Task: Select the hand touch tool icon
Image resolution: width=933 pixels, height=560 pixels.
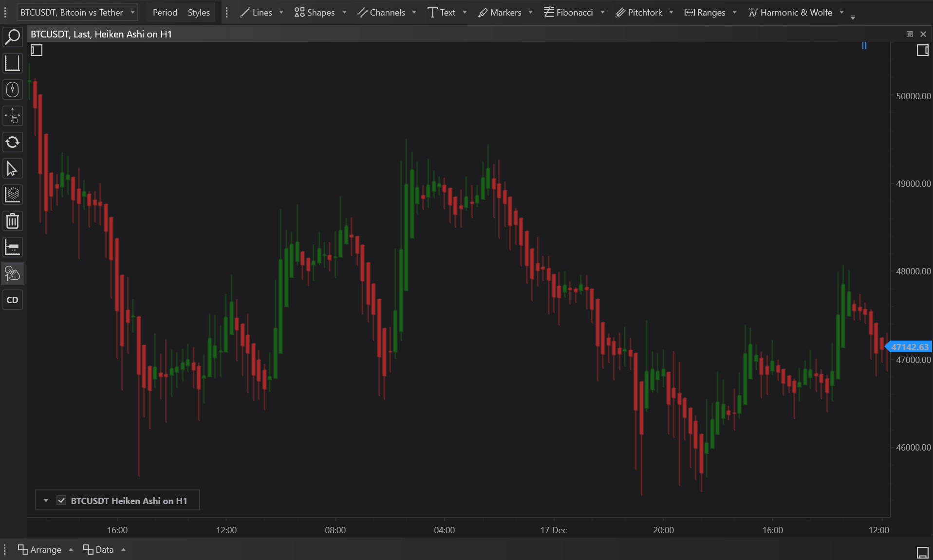Action: [x=13, y=274]
